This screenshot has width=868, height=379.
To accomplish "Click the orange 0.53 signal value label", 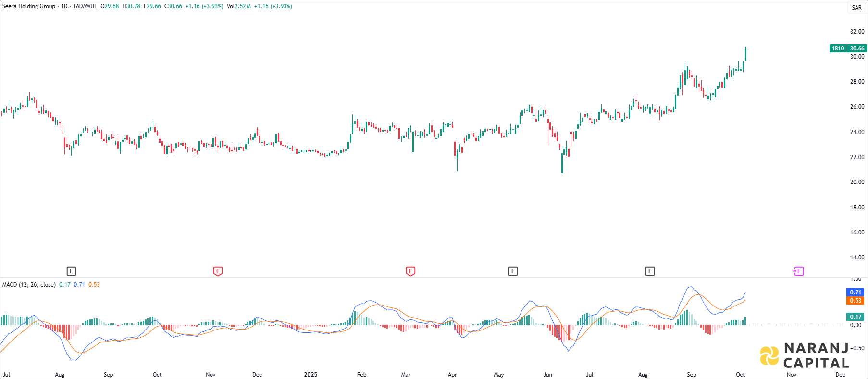I will pos(856,301).
